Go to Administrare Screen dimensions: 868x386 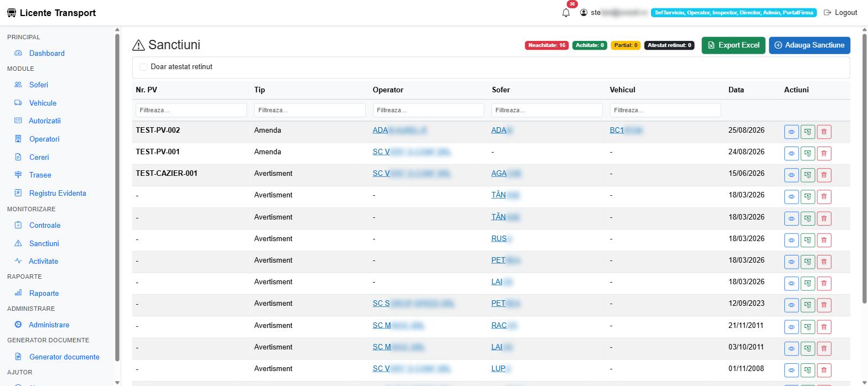[x=49, y=325]
